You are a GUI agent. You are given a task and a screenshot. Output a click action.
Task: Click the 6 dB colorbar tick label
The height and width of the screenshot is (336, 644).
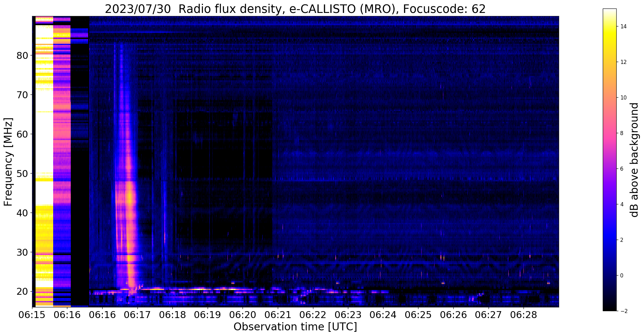621,169
